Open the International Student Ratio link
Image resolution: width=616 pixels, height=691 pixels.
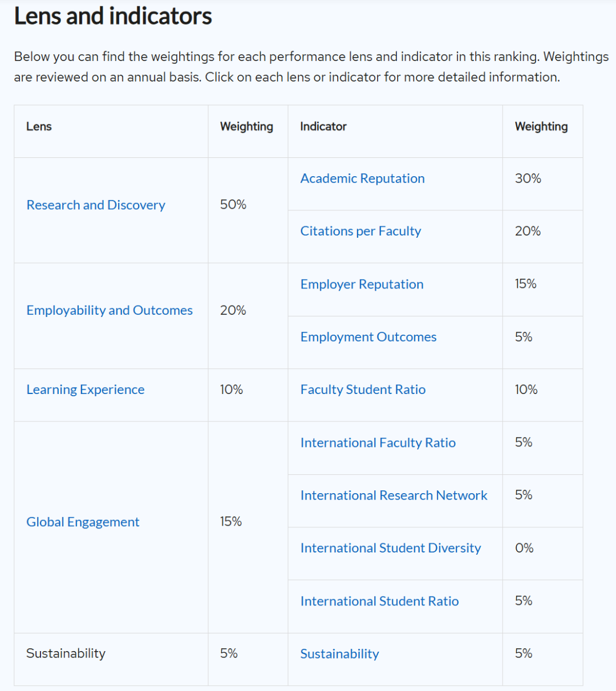coord(379,601)
